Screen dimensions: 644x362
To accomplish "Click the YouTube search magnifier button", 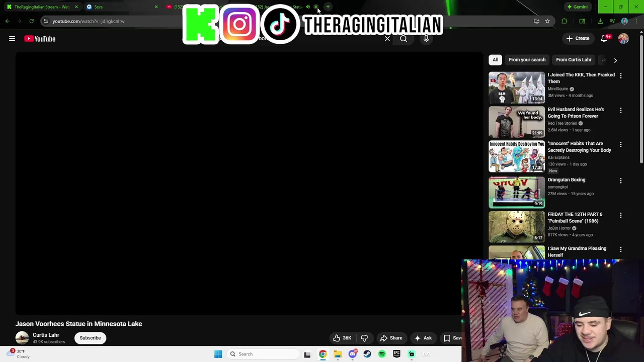I will (x=404, y=38).
